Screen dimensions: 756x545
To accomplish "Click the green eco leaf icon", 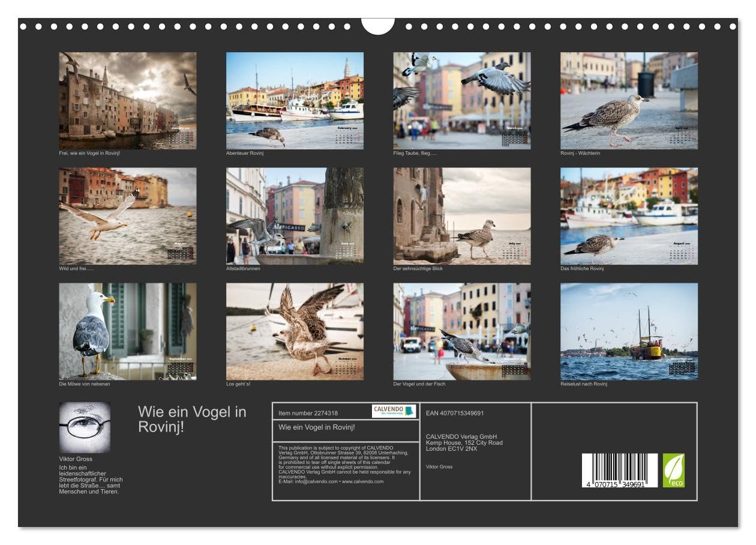I will [x=673, y=470].
